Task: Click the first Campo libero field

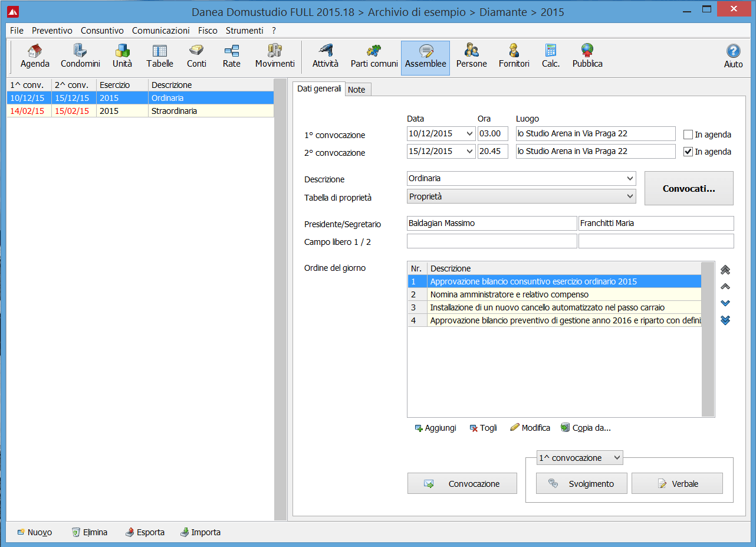Action: [492, 241]
